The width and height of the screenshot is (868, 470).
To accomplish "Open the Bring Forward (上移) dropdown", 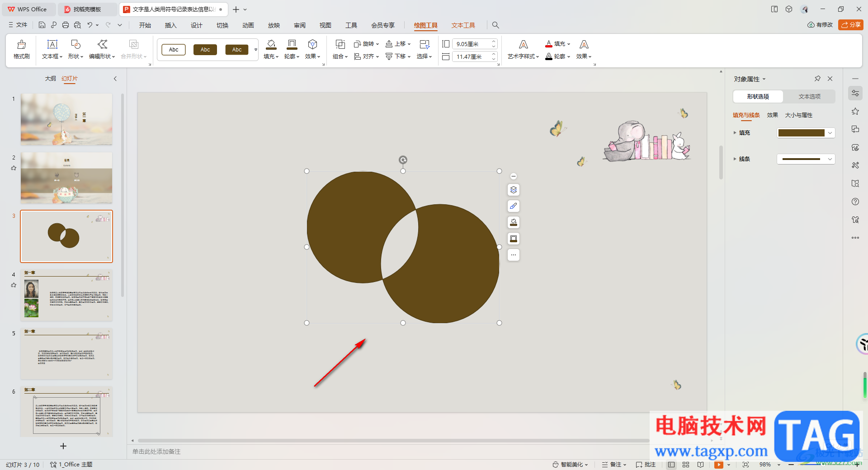I will [398, 44].
